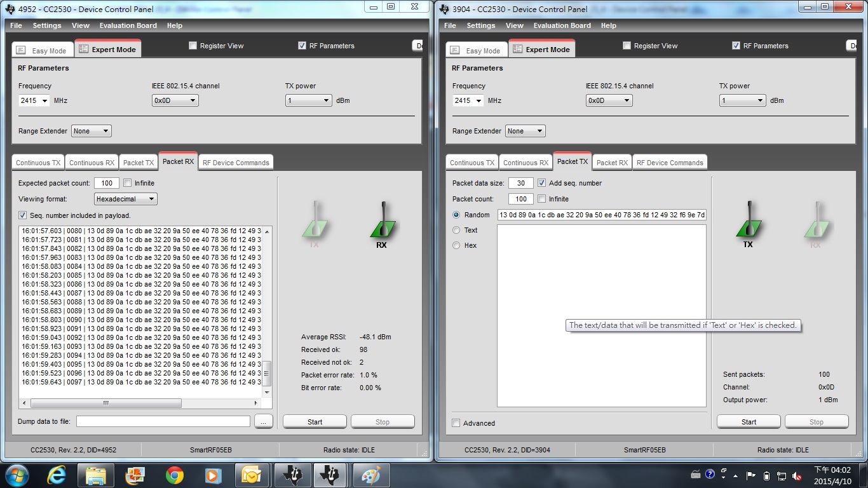The height and width of the screenshot is (488, 868).
Task: Open Outlook from the taskbar
Action: coord(252,475)
